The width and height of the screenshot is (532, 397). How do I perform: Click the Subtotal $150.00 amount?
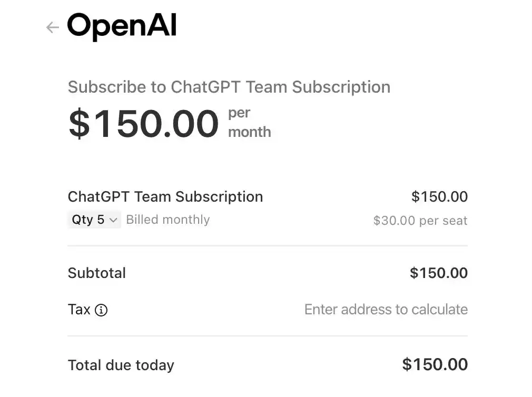pos(438,273)
